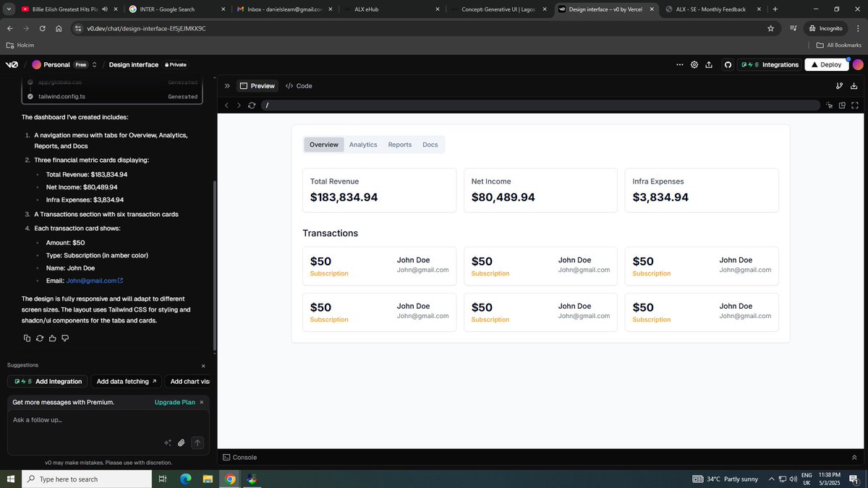
Task: Open Chrome from the taskbar
Action: click(230, 479)
